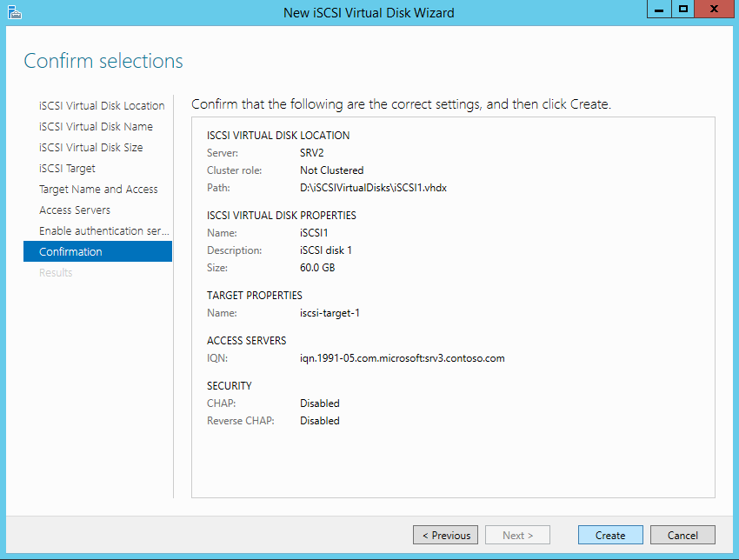Select the iSCSI Target step in the sidebar
This screenshot has width=739, height=560.
point(68,169)
